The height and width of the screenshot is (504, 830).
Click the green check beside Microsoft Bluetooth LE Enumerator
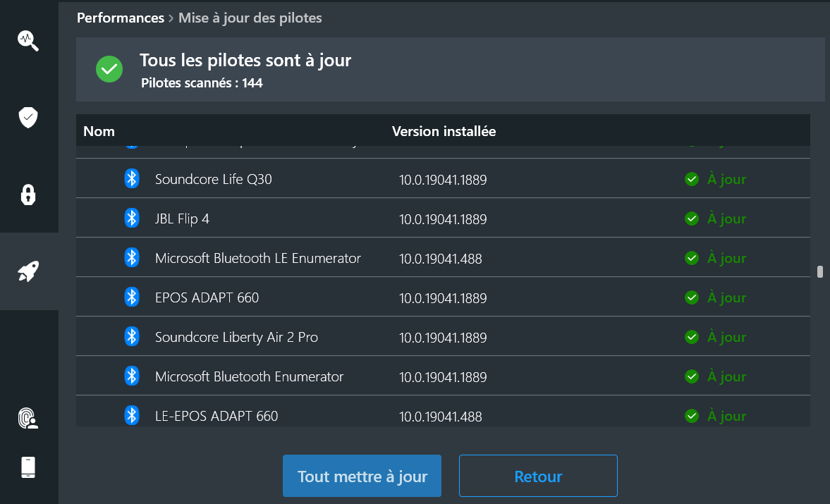(x=692, y=257)
